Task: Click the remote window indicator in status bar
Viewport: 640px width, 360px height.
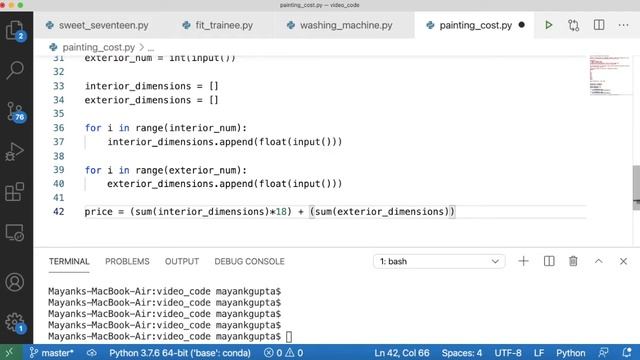Action: coord(9,353)
